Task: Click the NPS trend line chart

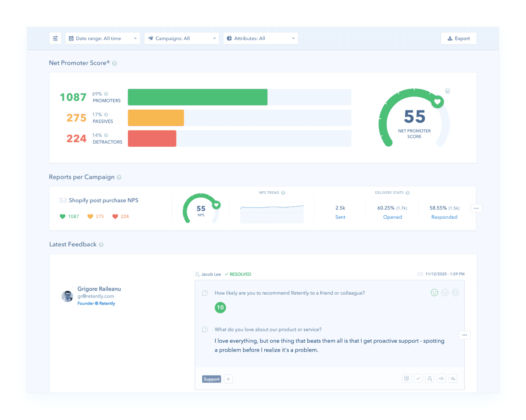Action: tap(272, 213)
